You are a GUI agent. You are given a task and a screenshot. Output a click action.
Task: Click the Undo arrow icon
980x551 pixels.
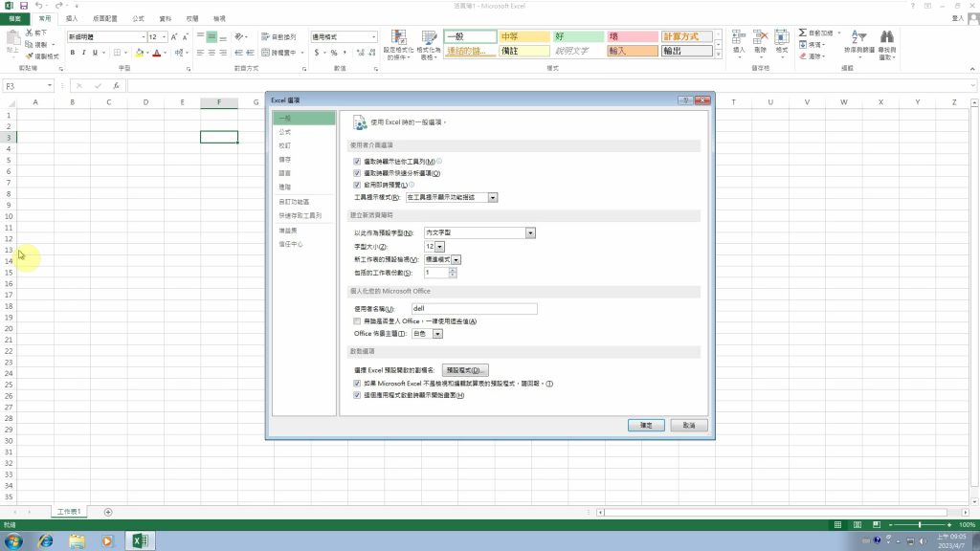(x=38, y=6)
